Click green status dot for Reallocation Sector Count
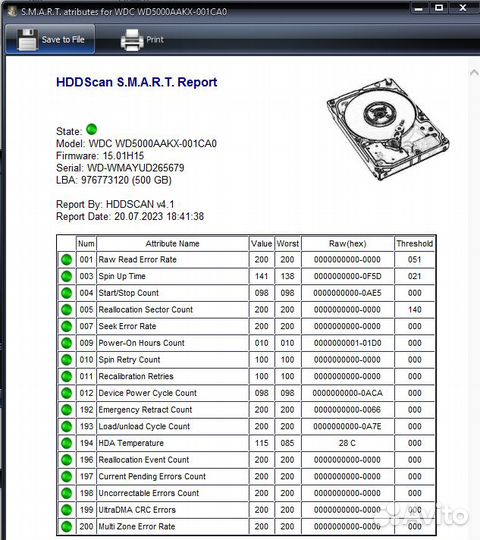Screen dimensions: 480x540 click(x=66, y=310)
